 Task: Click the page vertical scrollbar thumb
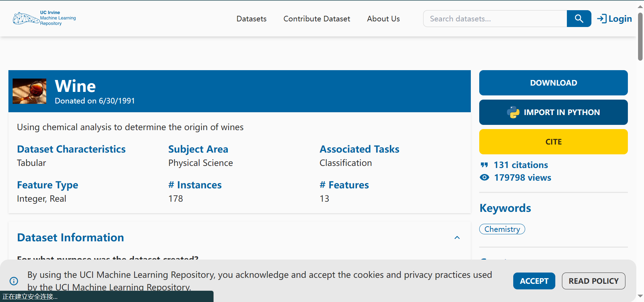pos(640,37)
